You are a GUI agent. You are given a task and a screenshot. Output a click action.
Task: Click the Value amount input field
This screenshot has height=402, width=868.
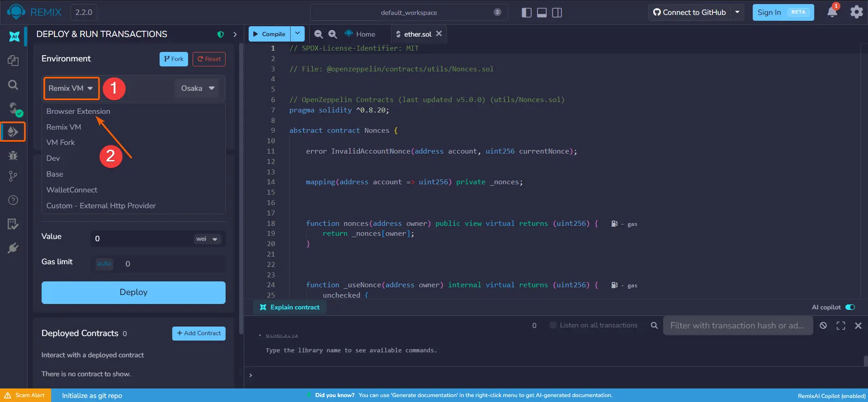143,239
